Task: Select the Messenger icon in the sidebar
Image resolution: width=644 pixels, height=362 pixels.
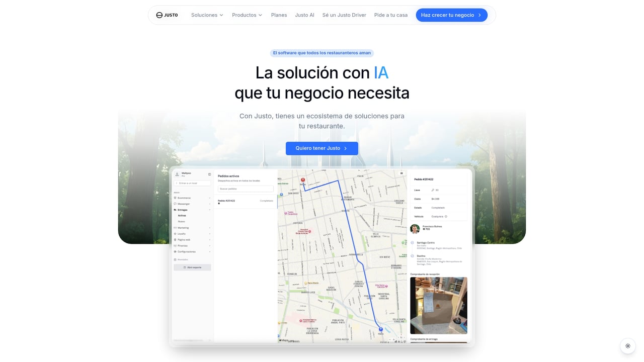Action: tap(175, 204)
